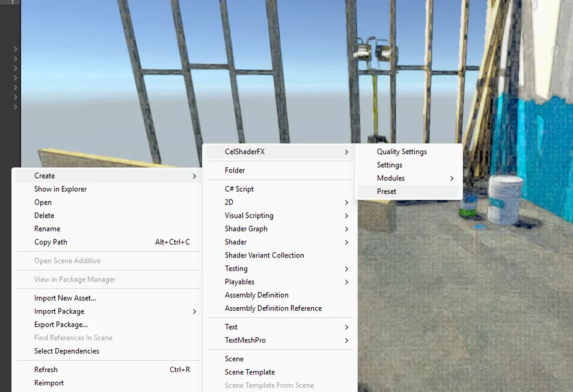Create a new Folder
573x392 pixels.
pos(280,170)
